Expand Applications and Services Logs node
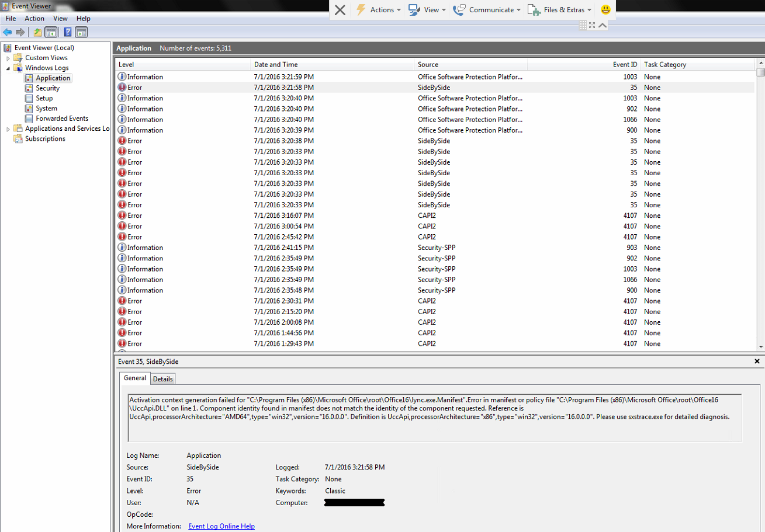The image size is (765, 532). click(8, 129)
